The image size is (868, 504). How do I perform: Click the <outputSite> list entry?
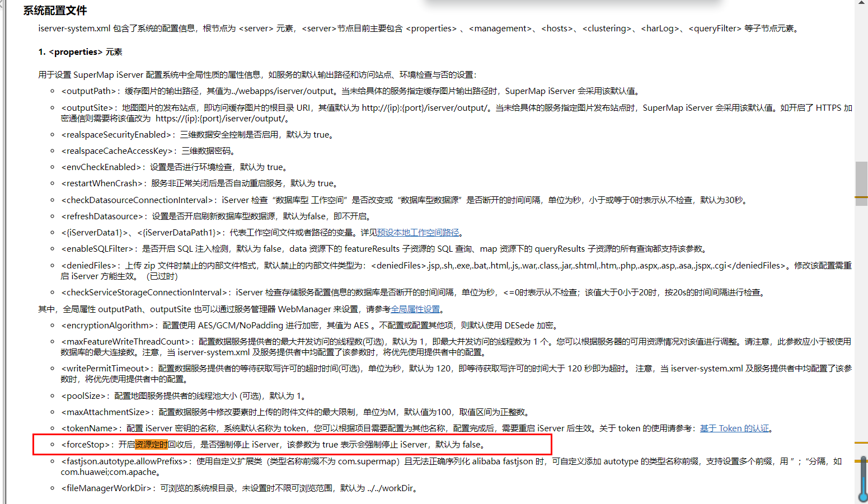[x=457, y=113]
